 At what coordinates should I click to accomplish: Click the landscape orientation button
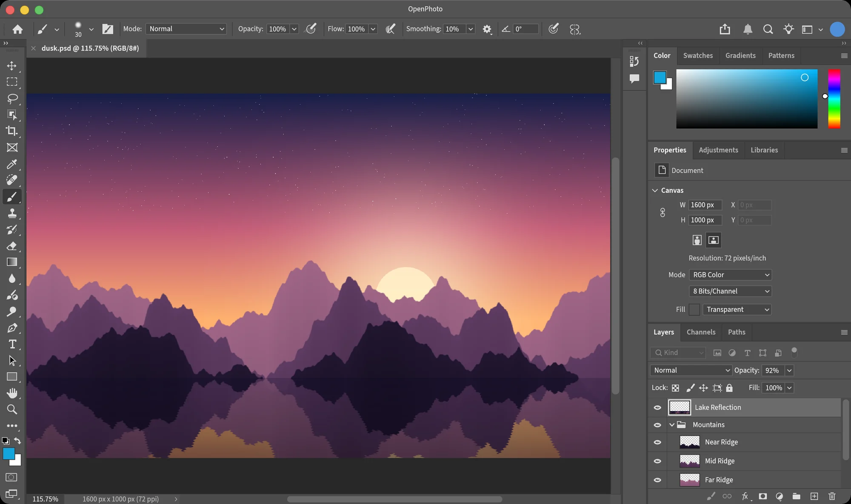[714, 240]
